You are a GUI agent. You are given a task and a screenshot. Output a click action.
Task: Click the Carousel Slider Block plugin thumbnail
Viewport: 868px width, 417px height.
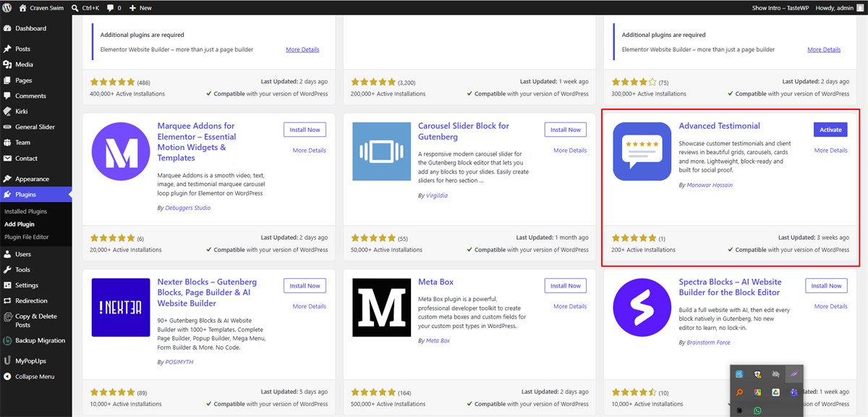click(381, 151)
